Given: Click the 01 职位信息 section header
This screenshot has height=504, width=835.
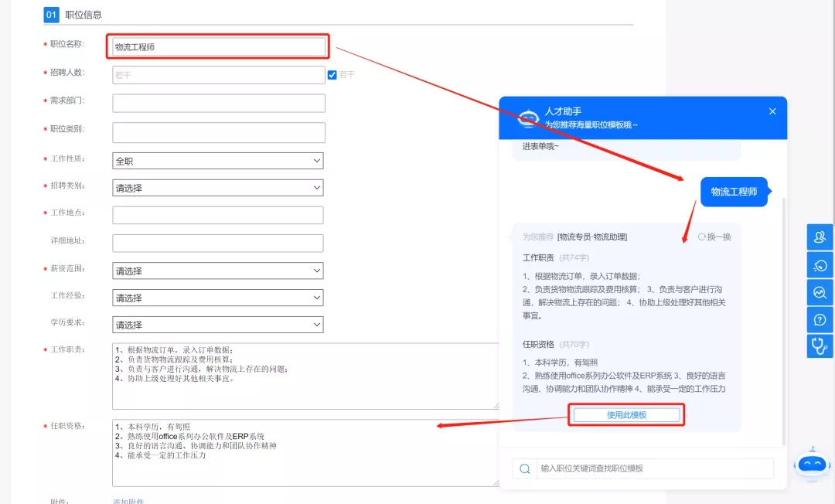Looking at the screenshot, I should click(x=73, y=15).
